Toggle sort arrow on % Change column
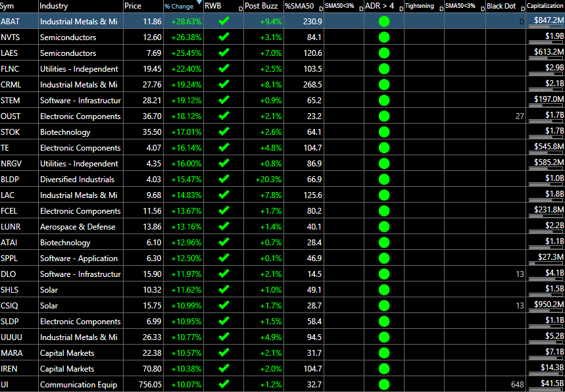Screen dimensions: 565x392 point(199,3)
